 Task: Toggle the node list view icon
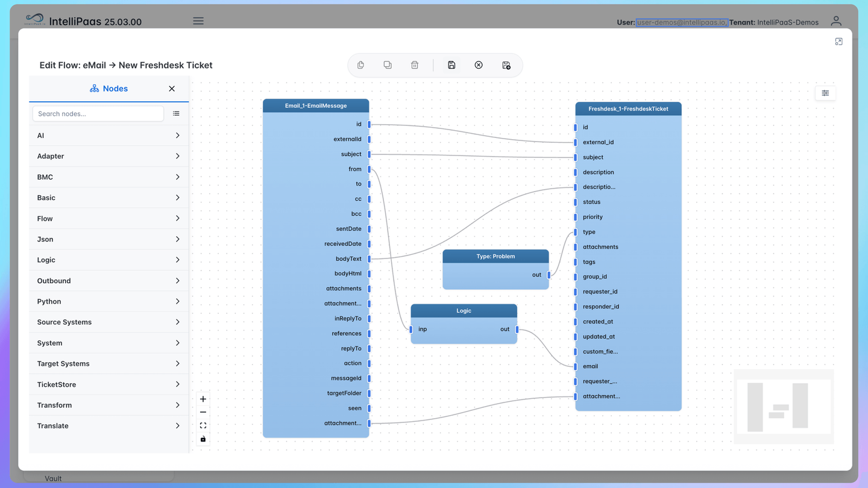176,114
